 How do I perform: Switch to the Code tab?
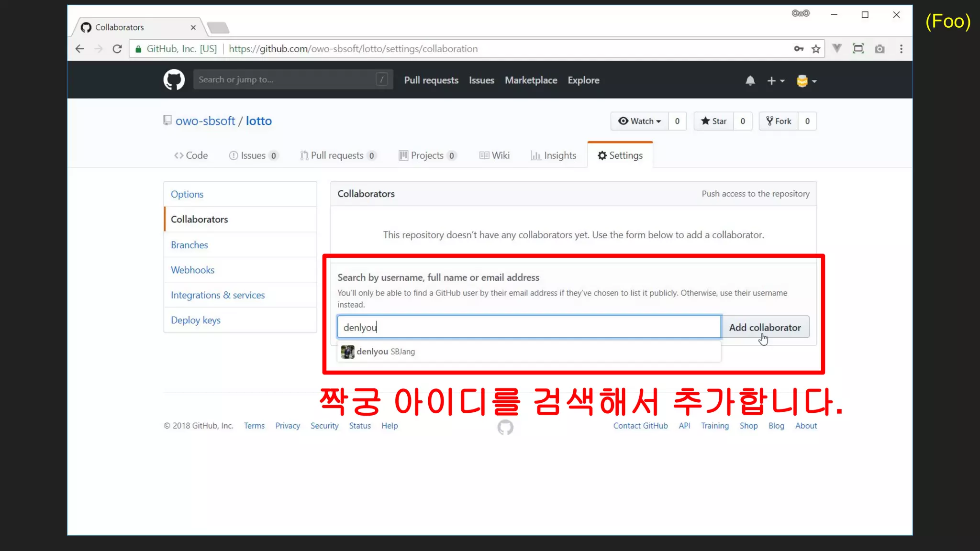point(191,155)
